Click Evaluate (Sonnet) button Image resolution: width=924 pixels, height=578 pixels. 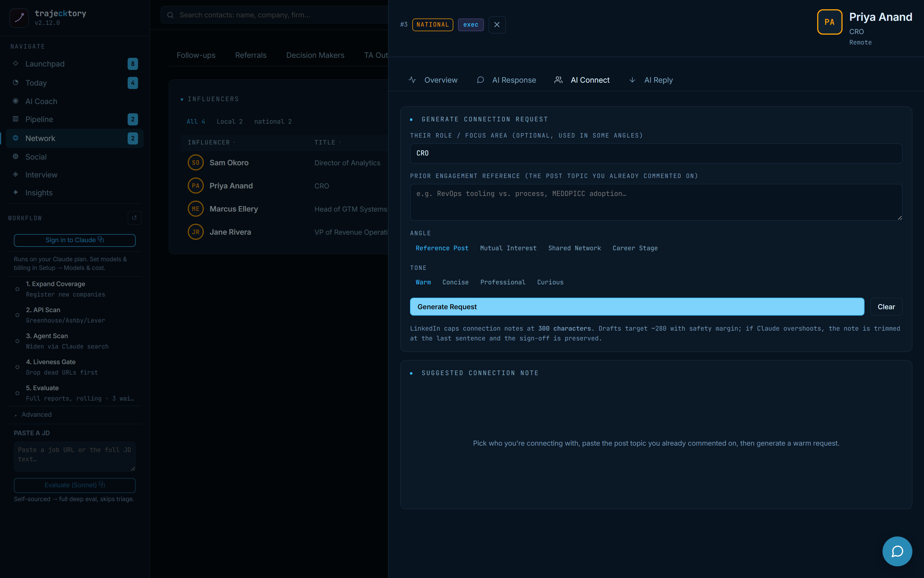point(74,485)
